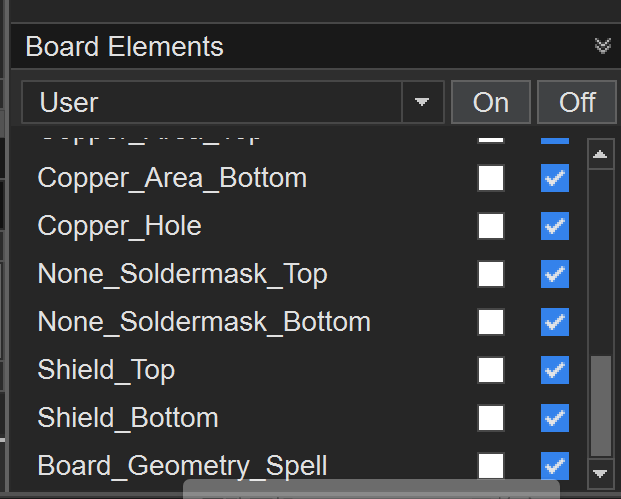Uncheck blue checkbox for Board_Geometry_Spell
621x499 pixels.
click(555, 466)
